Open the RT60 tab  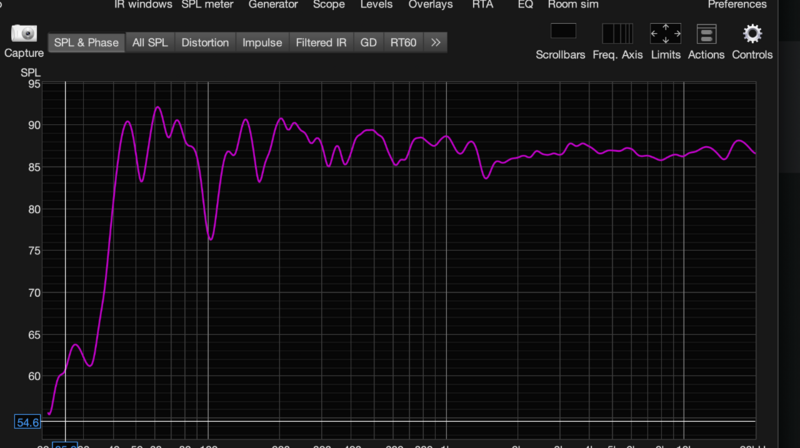(404, 43)
